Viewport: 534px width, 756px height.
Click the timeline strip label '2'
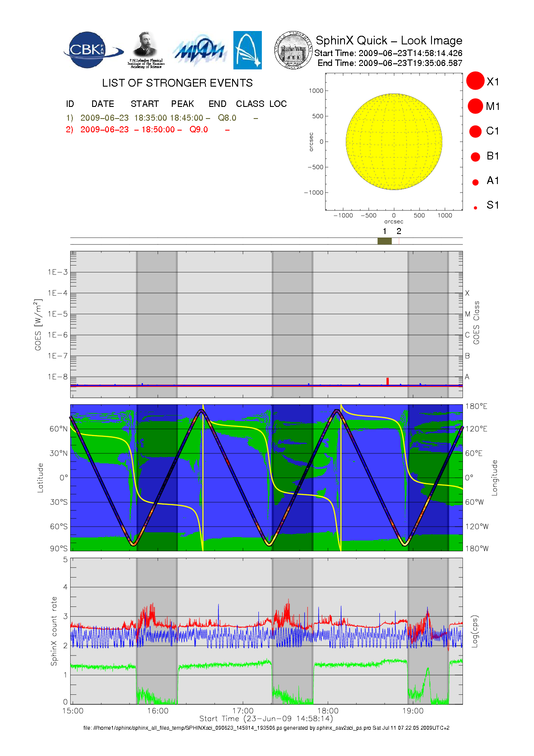[399, 231]
